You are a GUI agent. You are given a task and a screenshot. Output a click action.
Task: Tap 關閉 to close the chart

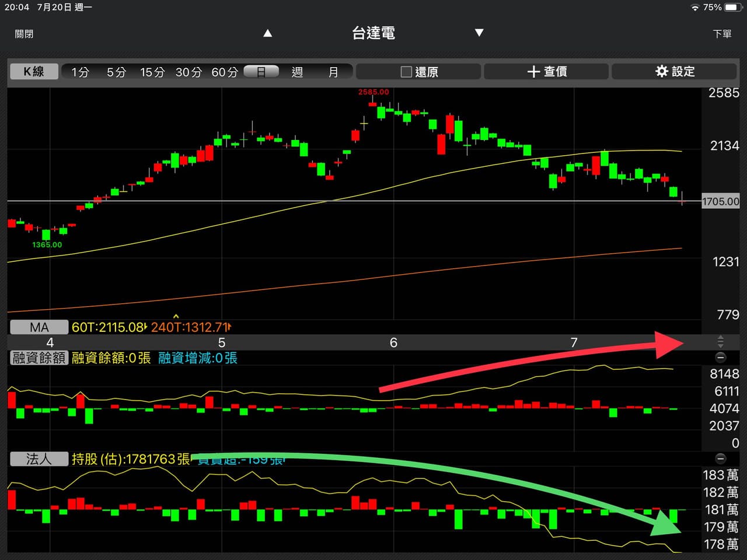coord(24,34)
